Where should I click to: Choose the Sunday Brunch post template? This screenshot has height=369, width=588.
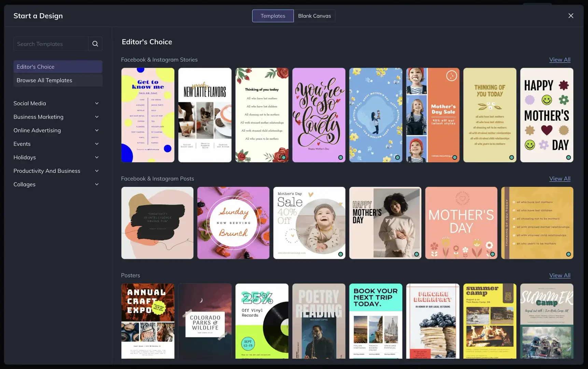pos(233,223)
